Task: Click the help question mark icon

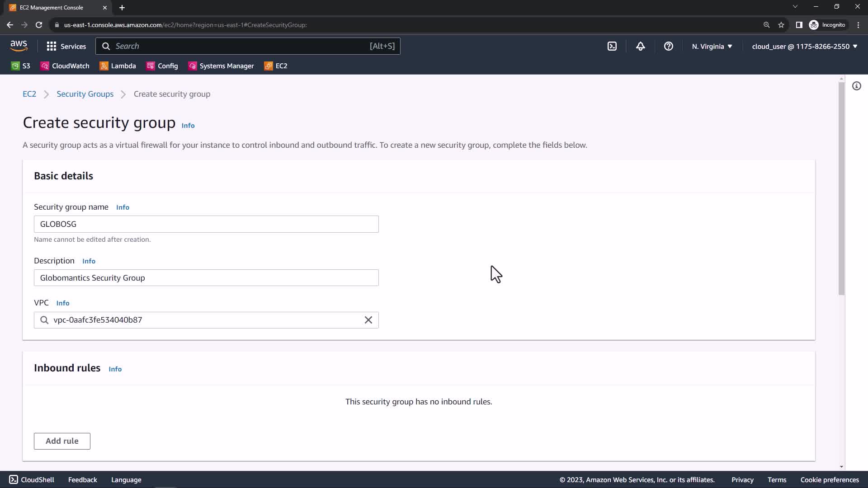Action: [x=668, y=46]
